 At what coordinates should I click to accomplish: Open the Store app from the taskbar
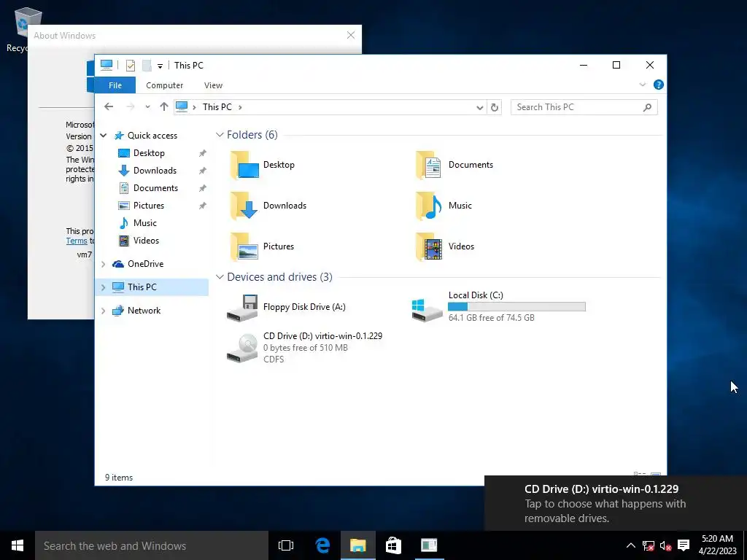click(x=393, y=545)
